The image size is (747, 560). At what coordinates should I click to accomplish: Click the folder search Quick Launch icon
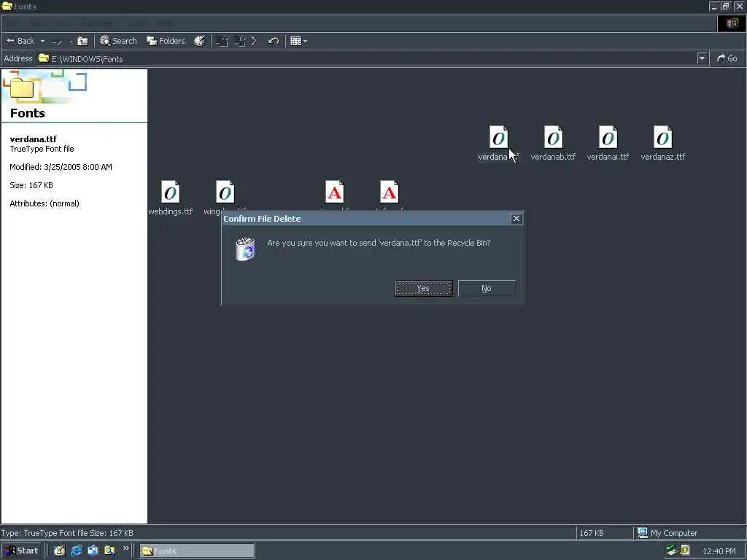pyautogui.click(x=109, y=551)
